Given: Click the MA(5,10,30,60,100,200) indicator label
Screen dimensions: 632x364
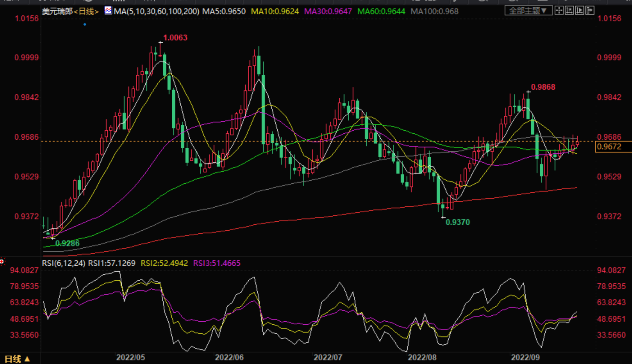Looking at the screenshot, I should coord(156,12).
